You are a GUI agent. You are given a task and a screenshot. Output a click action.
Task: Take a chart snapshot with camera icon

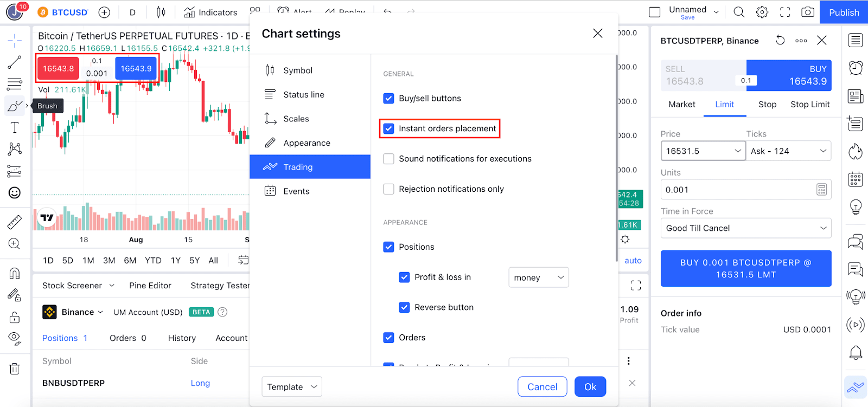pyautogui.click(x=807, y=12)
